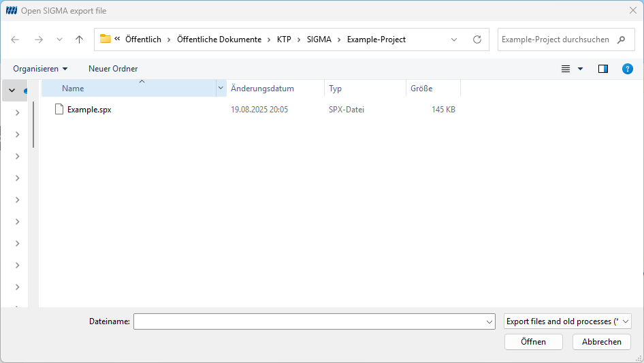Click the Öffnen button
Viewport: 644px width, 363px height.
pos(534,342)
